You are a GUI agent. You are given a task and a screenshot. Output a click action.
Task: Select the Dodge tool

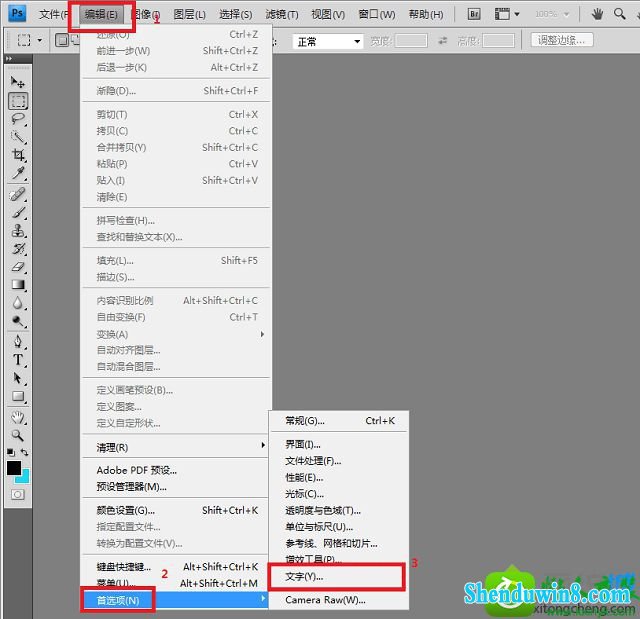point(18,321)
